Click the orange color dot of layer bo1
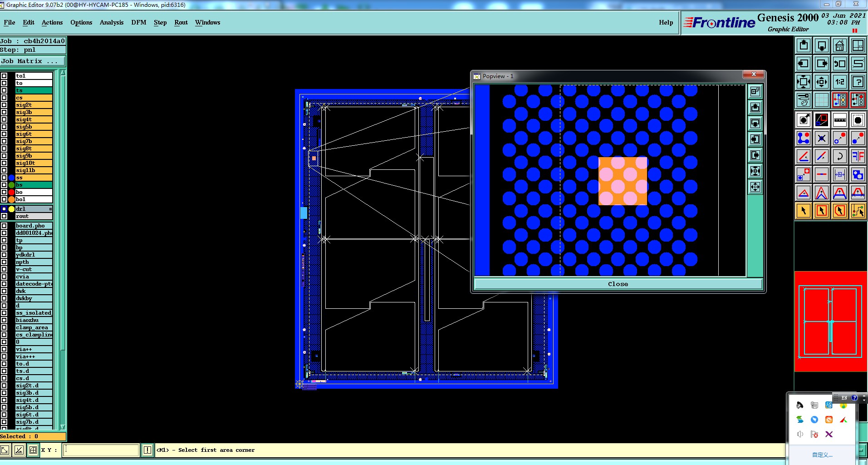868x465 pixels. point(12,199)
